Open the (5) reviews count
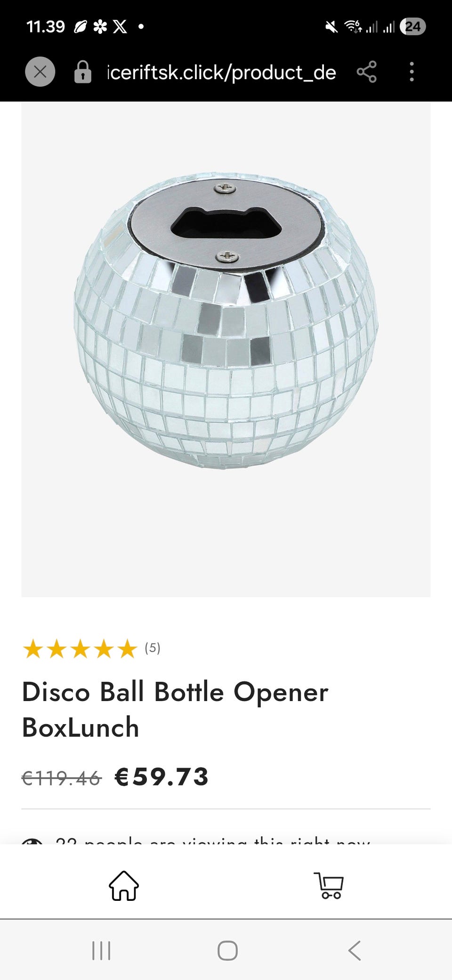 point(153,648)
